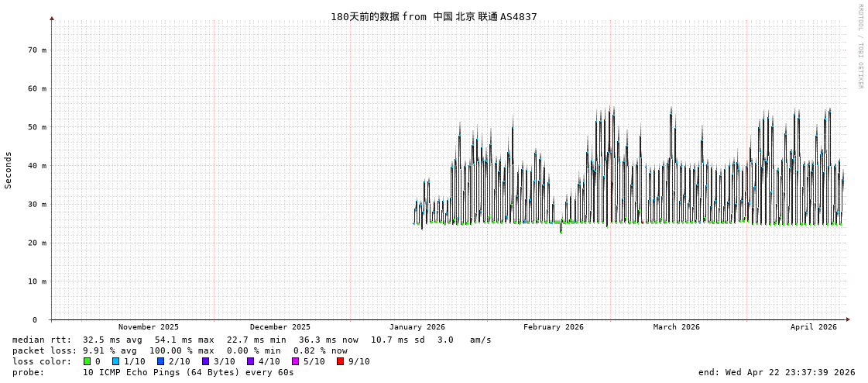Click the probe description text
The height and width of the screenshot is (383, 868).
tap(188, 372)
